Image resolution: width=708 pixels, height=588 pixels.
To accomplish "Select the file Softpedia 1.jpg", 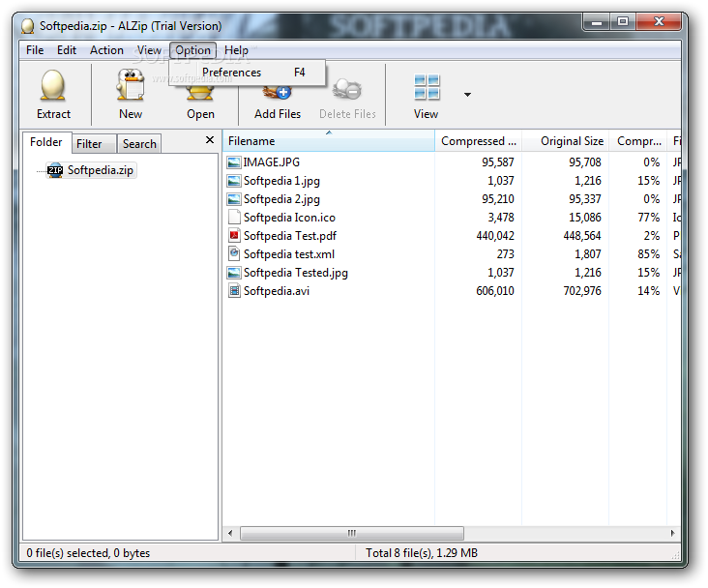I will pyautogui.click(x=281, y=181).
